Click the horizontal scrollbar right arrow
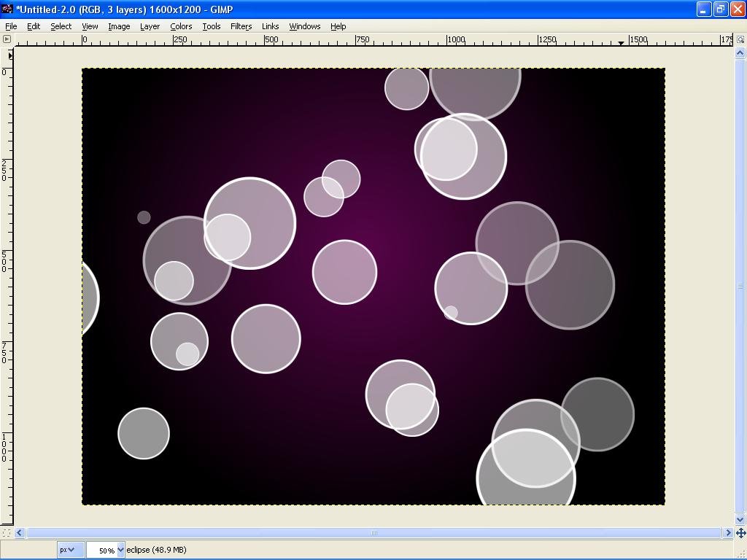Screen dimensions: 747x560 (x=728, y=533)
